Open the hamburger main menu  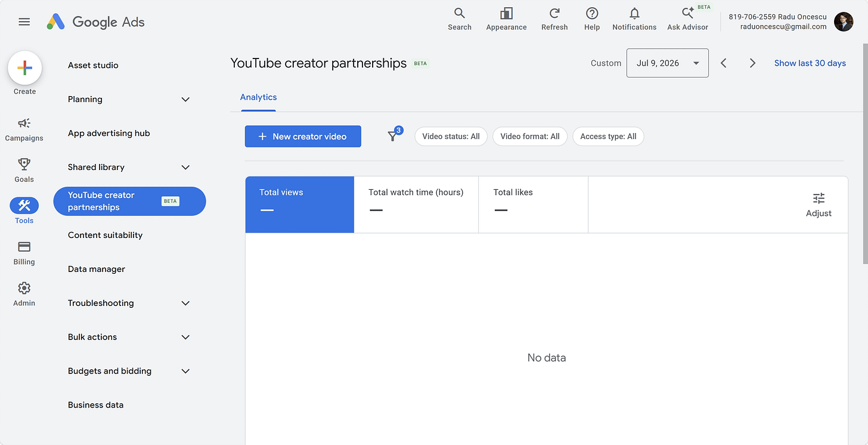24,22
